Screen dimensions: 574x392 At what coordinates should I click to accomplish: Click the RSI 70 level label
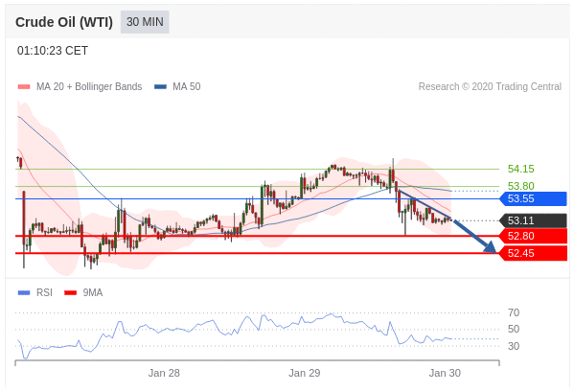coord(514,312)
